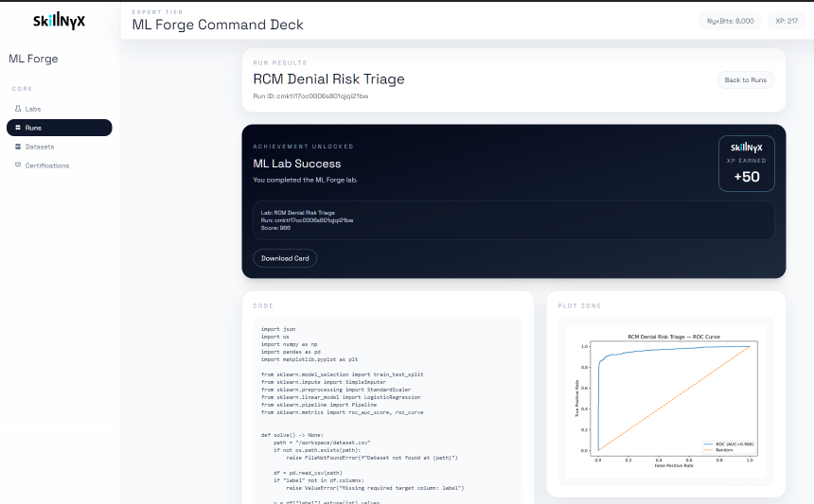814x504 pixels.
Task: Click "You completed the ML Forge lab." text
Action: 305,180
